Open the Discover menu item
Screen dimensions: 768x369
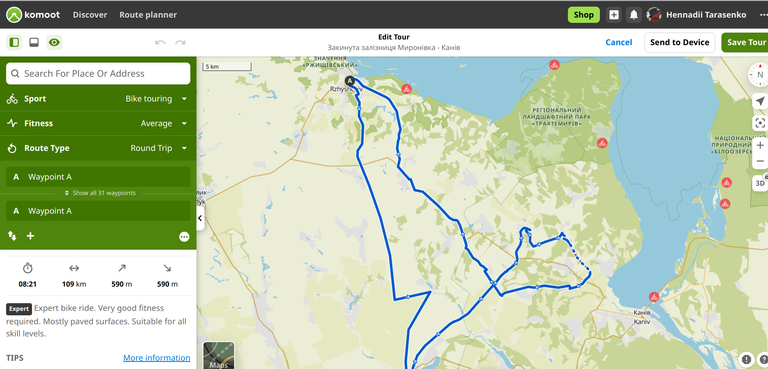[90, 15]
